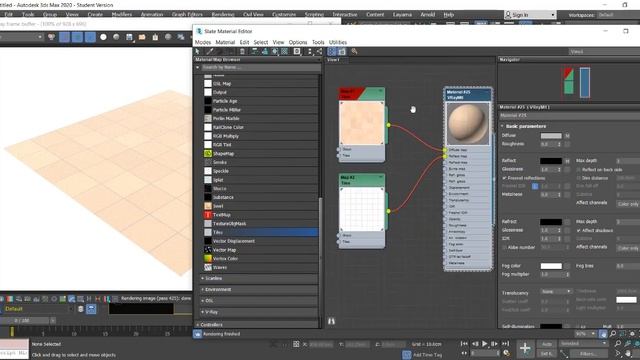Click the Set Key large plus button
640x360 pixels.
[525, 348]
